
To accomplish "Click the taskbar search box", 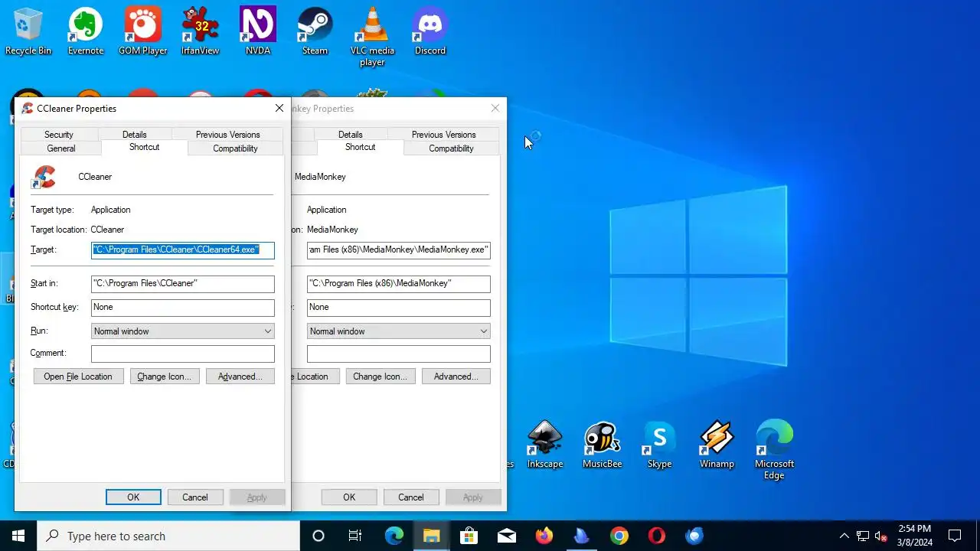I will [x=168, y=536].
